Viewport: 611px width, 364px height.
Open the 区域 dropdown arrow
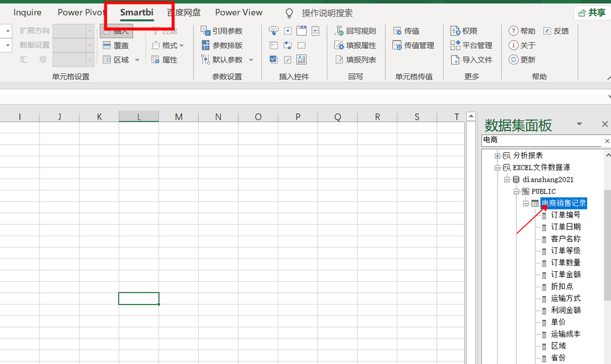[137, 59]
